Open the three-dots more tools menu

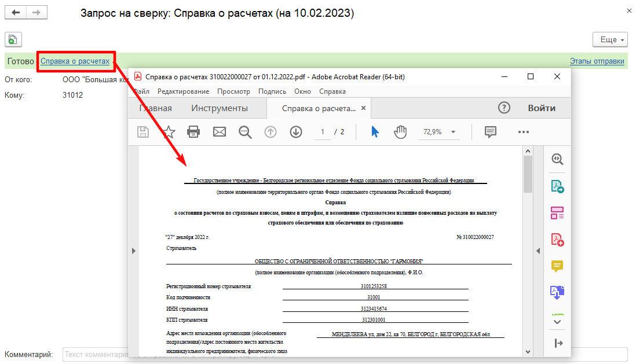(524, 132)
